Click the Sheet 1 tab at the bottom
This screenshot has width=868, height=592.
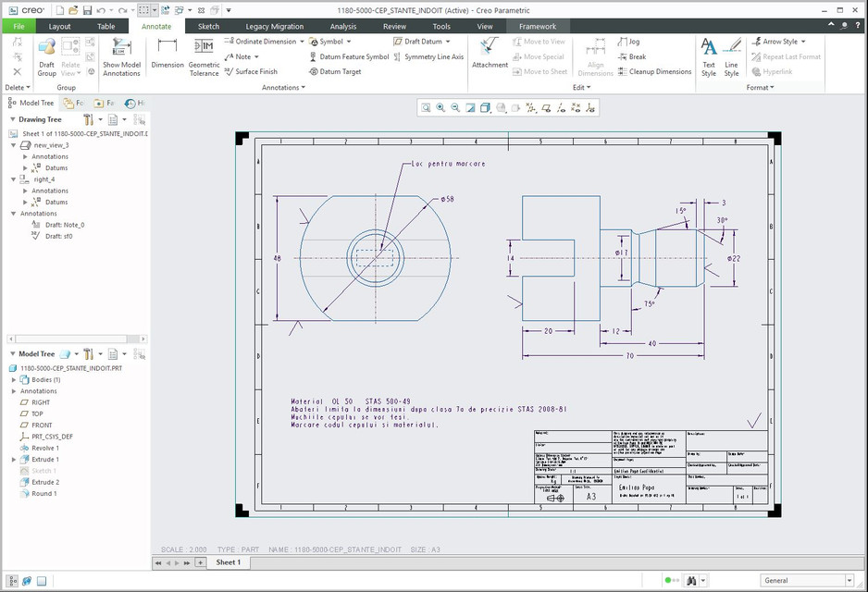pyautogui.click(x=228, y=561)
